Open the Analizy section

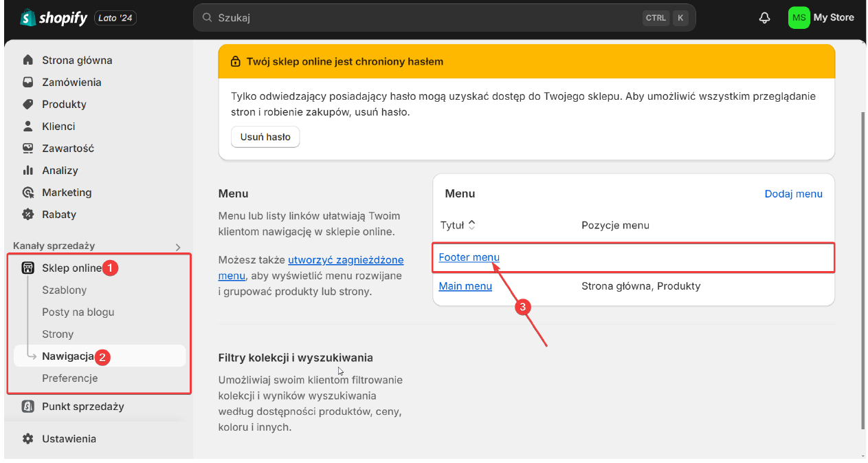pos(60,170)
